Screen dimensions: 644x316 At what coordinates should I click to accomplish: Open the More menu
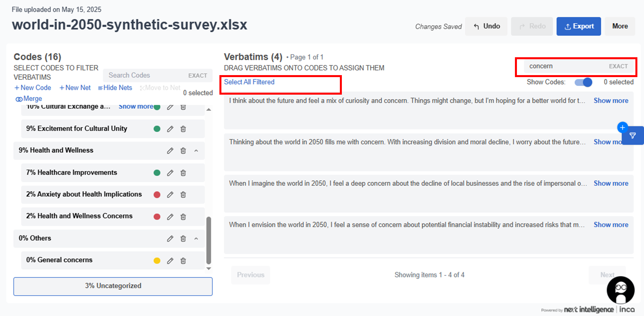click(620, 26)
